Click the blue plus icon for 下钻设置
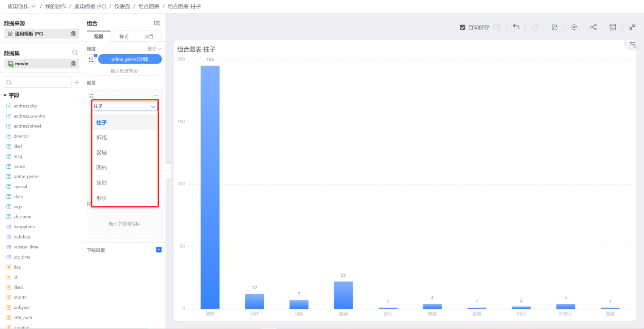 [x=159, y=250]
